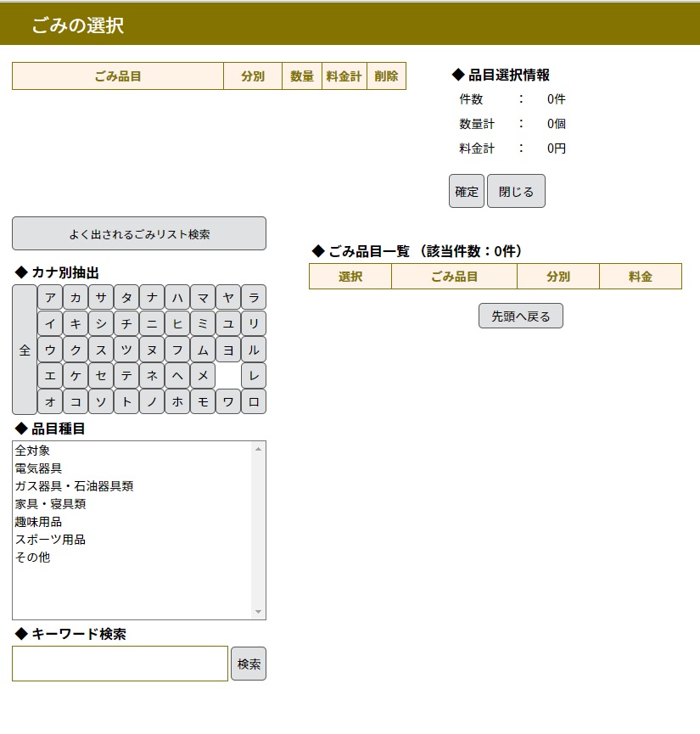
Task: Filter by kana リ
Action: tap(254, 323)
